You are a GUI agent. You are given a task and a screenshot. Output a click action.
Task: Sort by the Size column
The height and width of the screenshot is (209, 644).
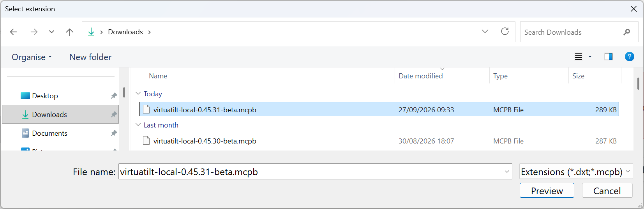[x=578, y=76]
